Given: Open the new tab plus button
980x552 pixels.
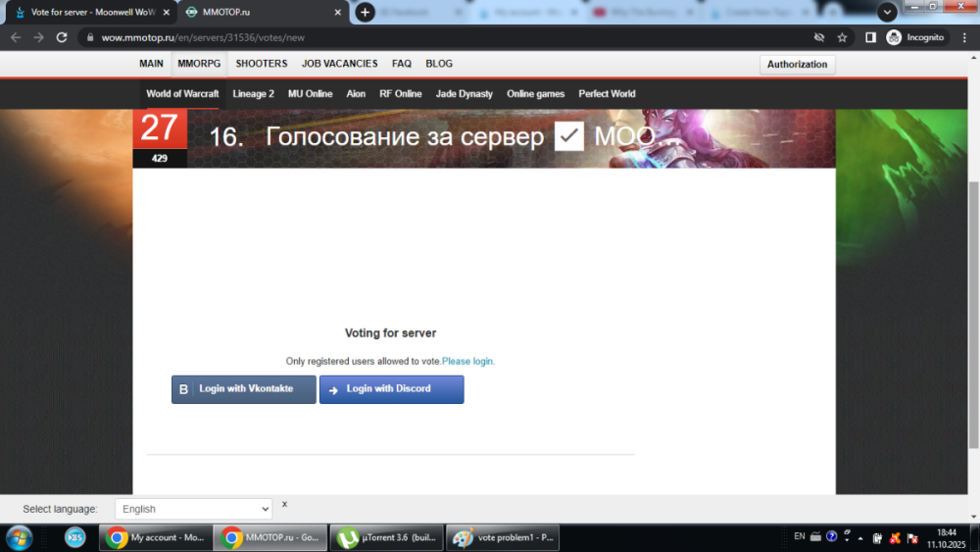Looking at the screenshot, I should (366, 12).
